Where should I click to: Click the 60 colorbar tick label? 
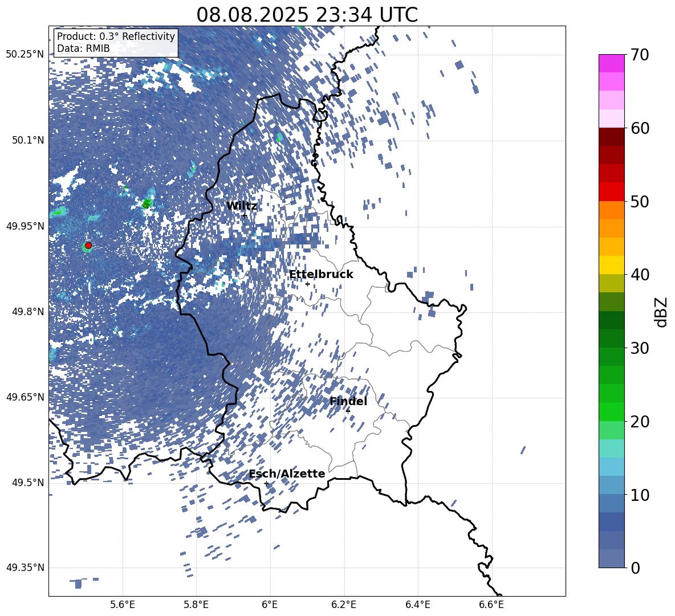tap(640, 128)
